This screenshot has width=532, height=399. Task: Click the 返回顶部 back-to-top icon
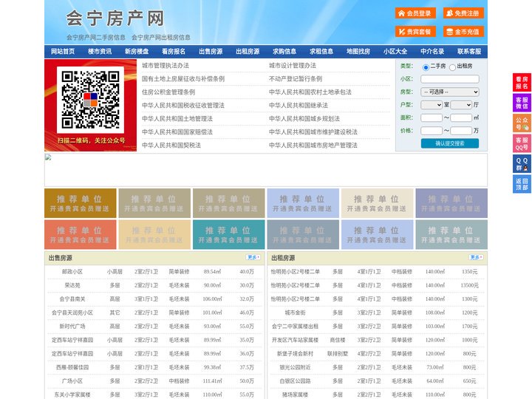point(522,184)
